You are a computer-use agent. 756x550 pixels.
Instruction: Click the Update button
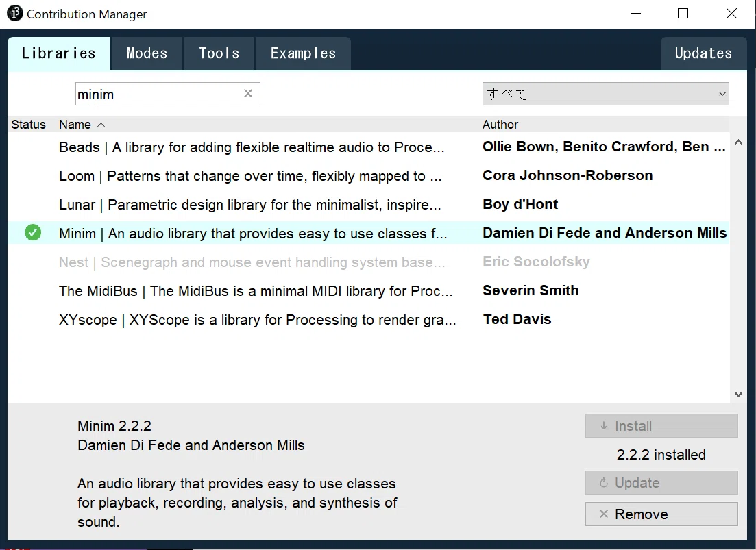pyautogui.click(x=661, y=483)
